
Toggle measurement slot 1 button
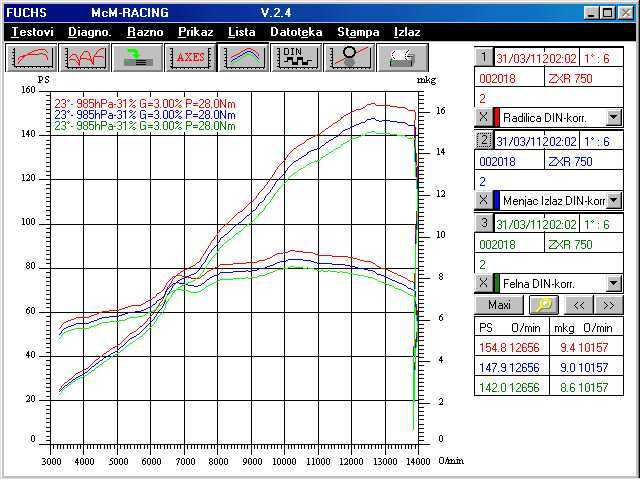tap(483, 58)
